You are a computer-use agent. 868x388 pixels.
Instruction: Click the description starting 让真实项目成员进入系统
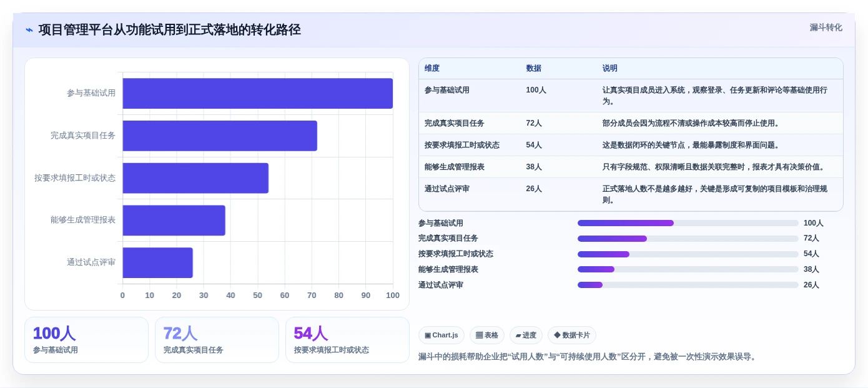[x=715, y=96]
